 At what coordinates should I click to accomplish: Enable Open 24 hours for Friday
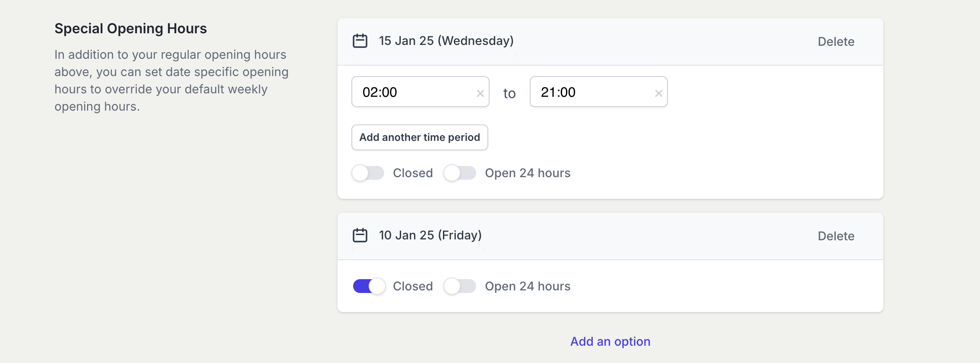coord(460,286)
